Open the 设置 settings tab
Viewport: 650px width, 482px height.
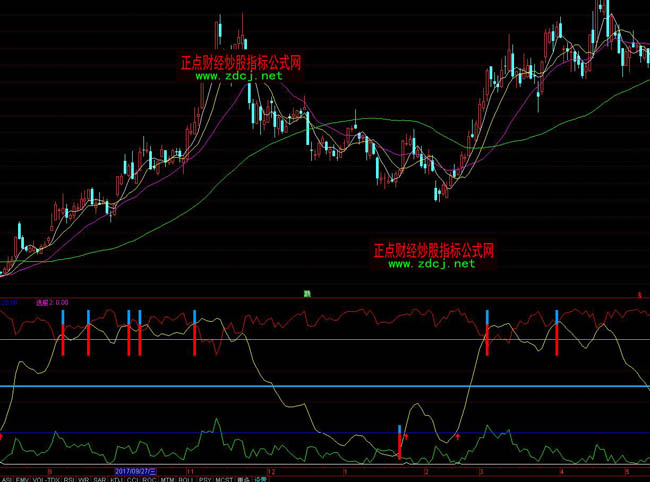(260, 478)
